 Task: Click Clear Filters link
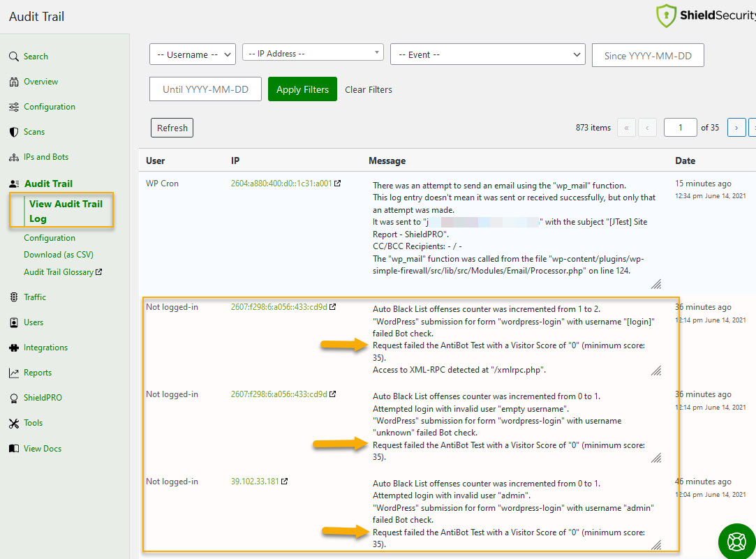coord(369,89)
